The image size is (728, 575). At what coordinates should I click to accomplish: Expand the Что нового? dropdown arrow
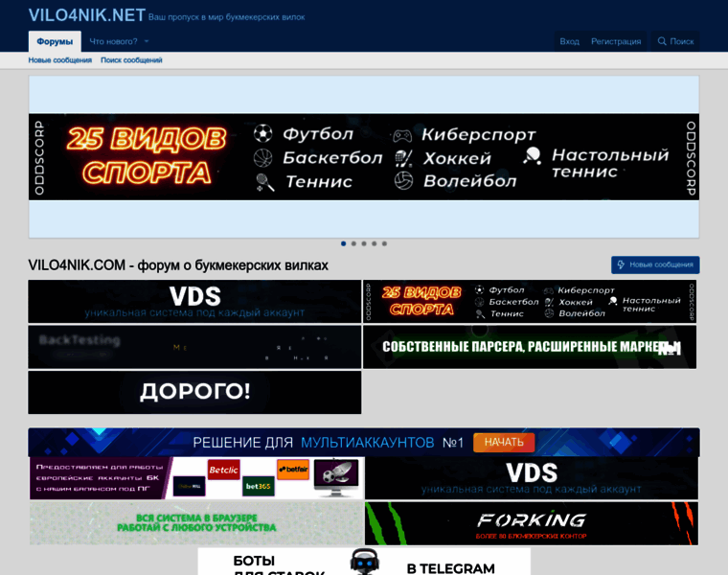point(147,41)
